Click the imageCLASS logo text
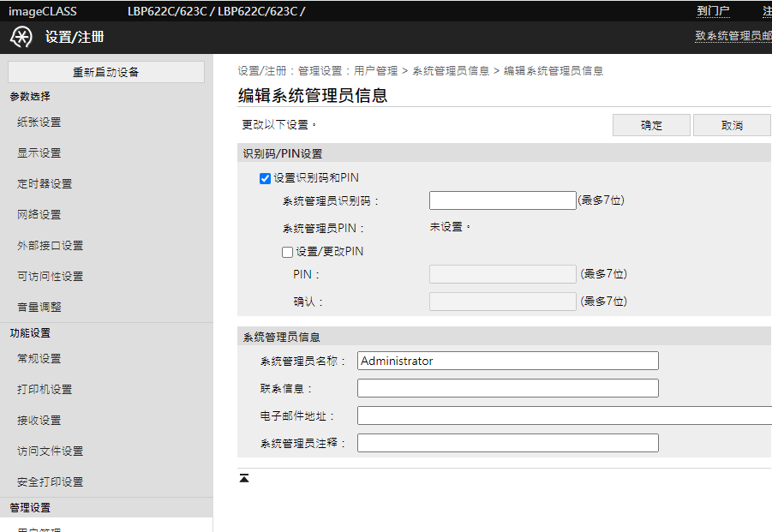Image resolution: width=772 pixels, height=532 pixels. (42, 11)
